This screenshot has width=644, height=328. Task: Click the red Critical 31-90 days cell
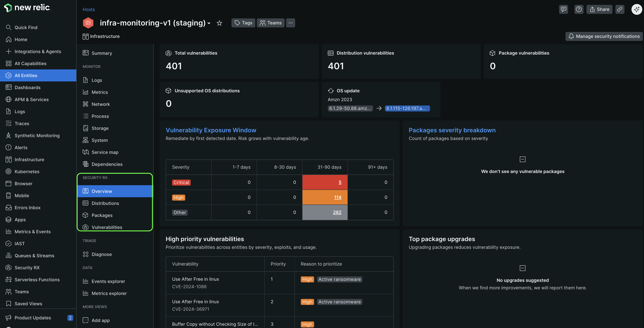340,182
